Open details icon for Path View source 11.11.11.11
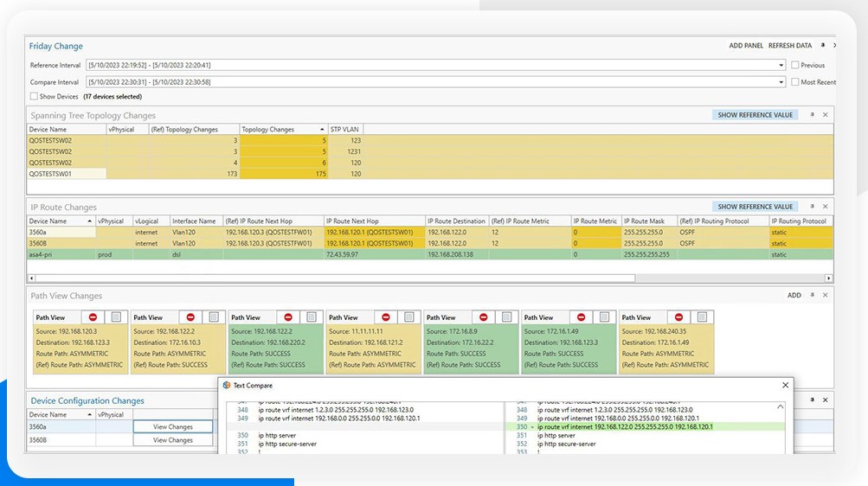This screenshot has width=868, height=486. point(409,317)
